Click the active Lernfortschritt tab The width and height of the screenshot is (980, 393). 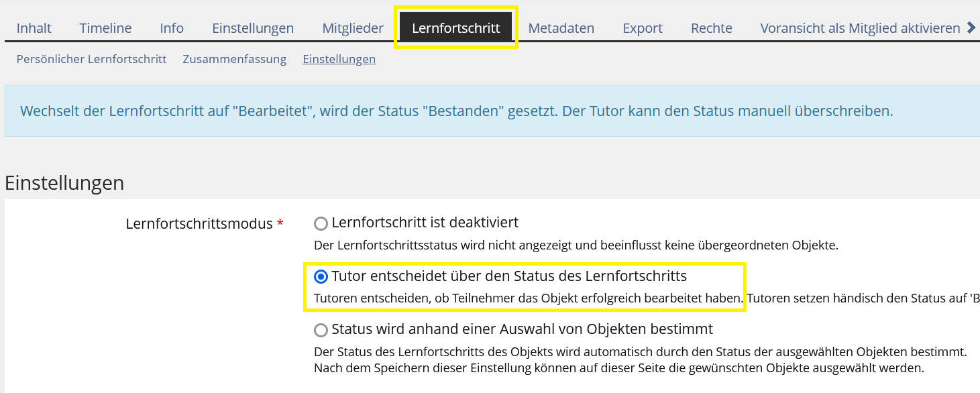click(456, 28)
